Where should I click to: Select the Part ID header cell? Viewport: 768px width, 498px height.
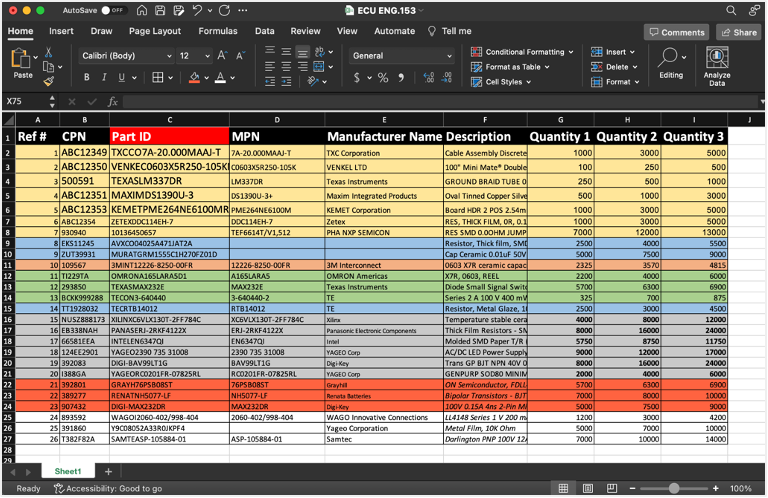click(x=169, y=136)
